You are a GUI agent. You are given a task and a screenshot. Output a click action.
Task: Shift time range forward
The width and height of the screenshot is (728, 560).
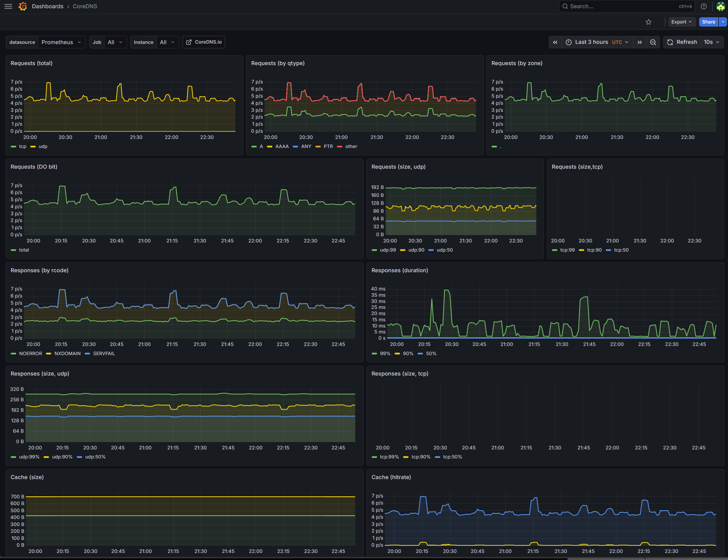click(640, 42)
